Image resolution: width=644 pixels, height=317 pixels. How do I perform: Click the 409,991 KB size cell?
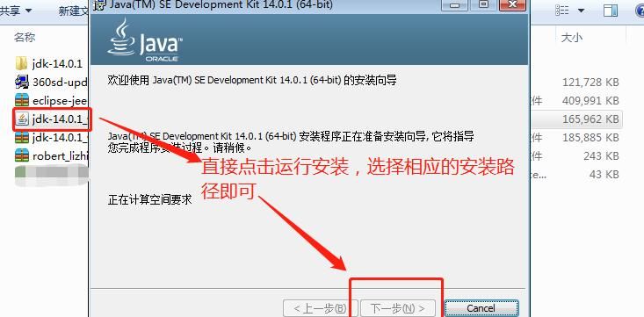click(x=590, y=101)
